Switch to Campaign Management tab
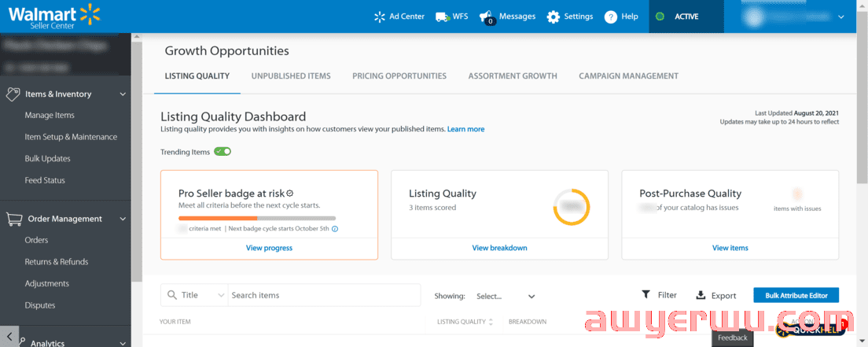 pos(628,76)
